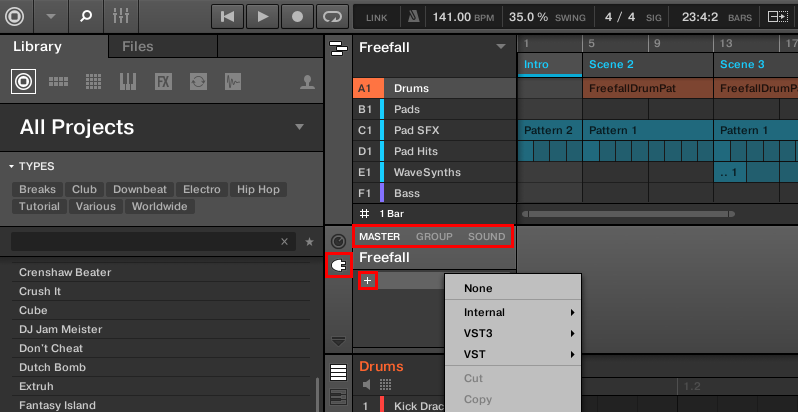Select the FX effects filter icon
Screen dimensions: 798x412
(163, 81)
